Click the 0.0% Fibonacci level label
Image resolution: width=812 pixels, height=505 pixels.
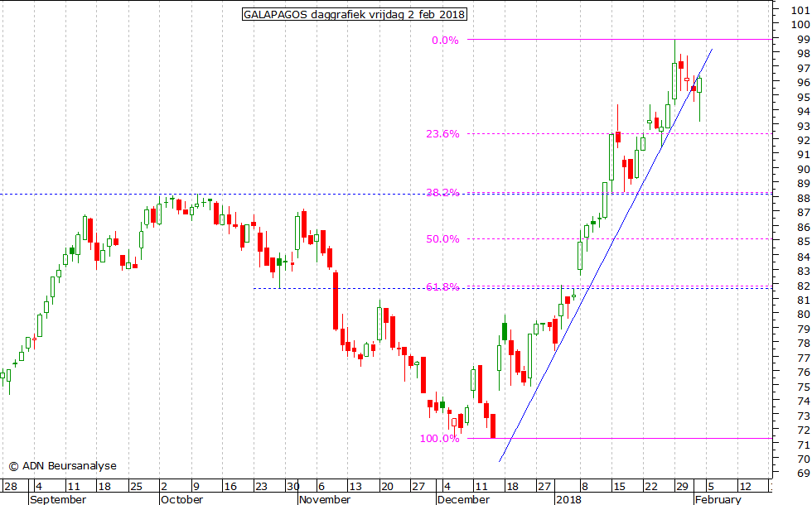point(446,41)
